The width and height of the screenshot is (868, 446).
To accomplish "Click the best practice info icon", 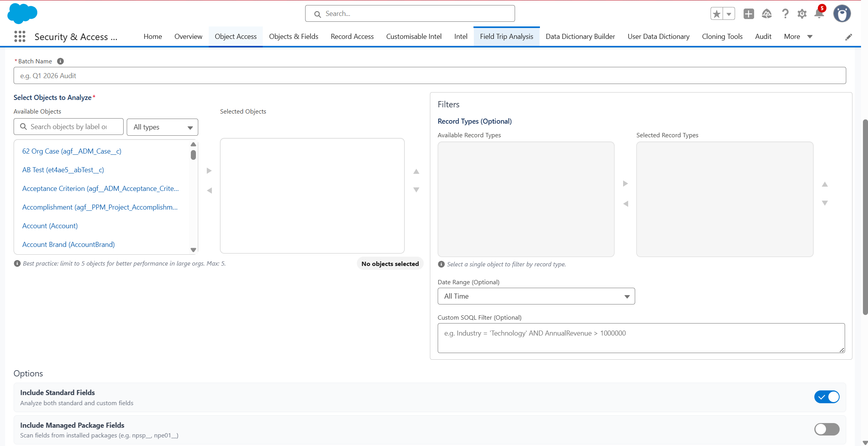I will [x=17, y=263].
